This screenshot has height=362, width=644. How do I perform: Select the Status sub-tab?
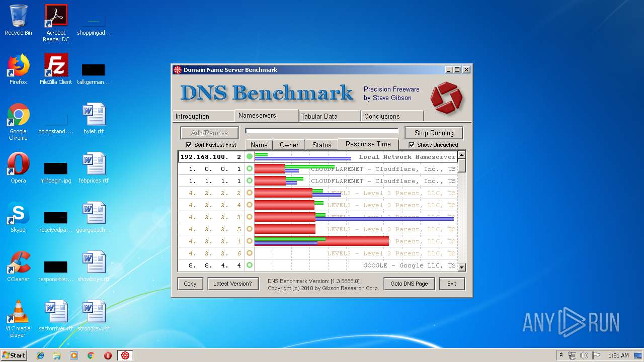point(322,145)
